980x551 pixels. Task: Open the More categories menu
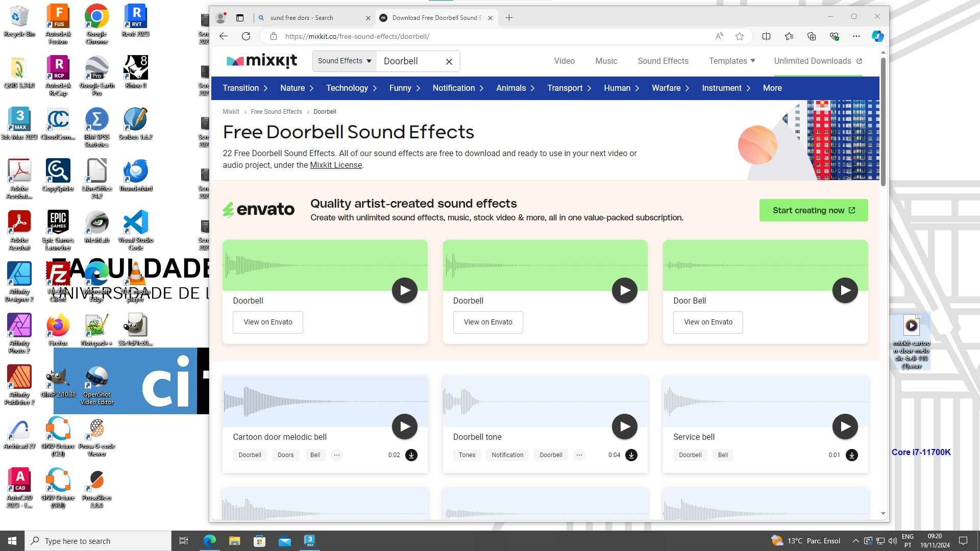point(772,88)
